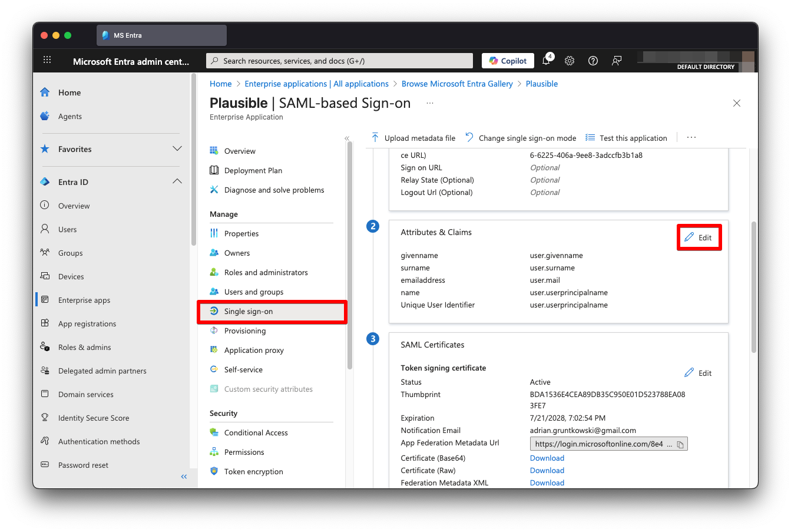Image resolution: width=791 pixels, height=532 pixels.
Task: Open Conditional Access in Security
Action: [256, 432]
